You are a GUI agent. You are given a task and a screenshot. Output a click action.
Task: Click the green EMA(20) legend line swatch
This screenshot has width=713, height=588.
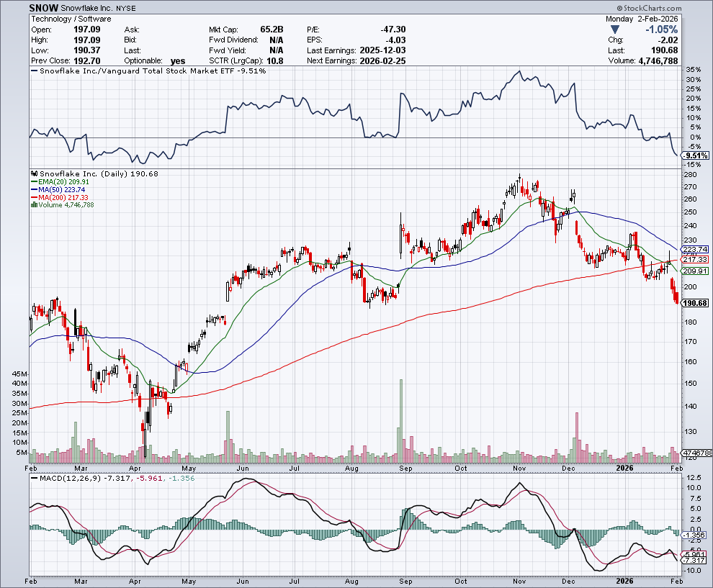(x=34, y=182)
